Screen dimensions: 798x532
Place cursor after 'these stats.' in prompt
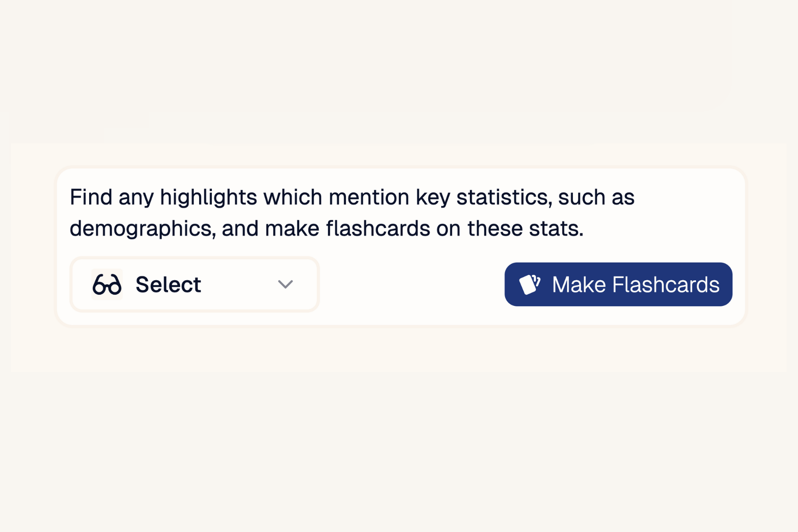(585, 229)
